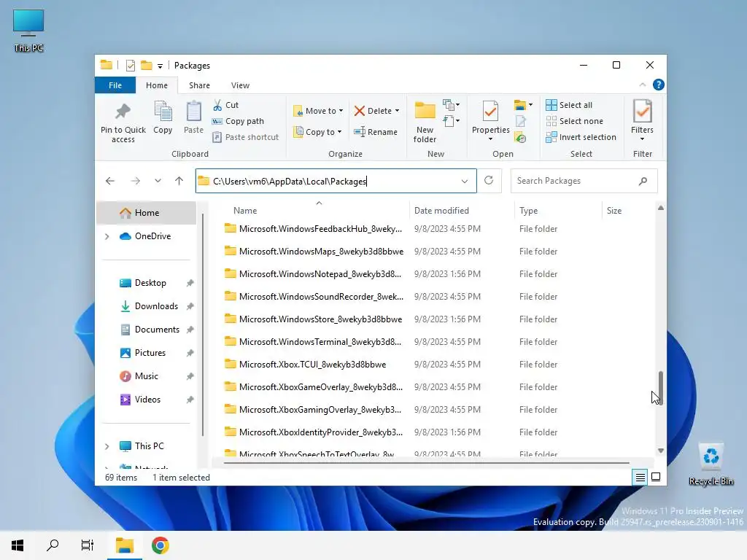The width and height of the screenshot is (747, 560).
Task: Expand the This PC tree node
Action: tap(107, 446)
